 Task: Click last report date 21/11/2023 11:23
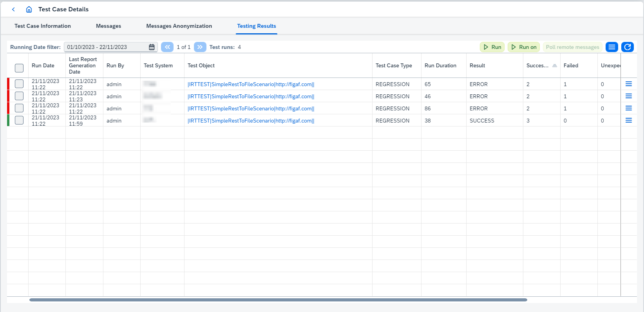point(83,96)
